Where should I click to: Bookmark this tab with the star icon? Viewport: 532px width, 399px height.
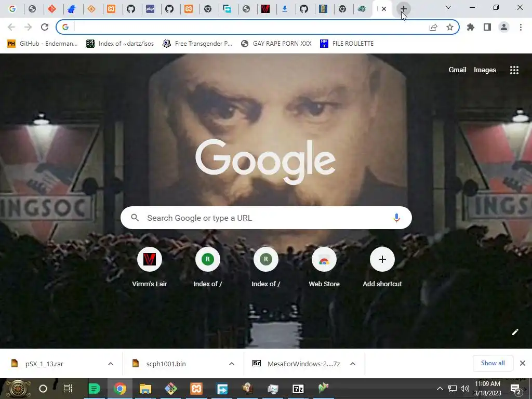(450, 27)
